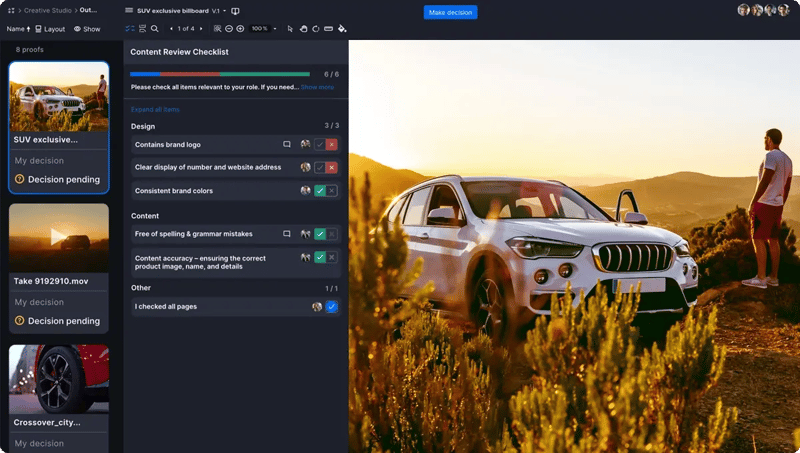Click green check on spelling & grammar item

click(x=320, y=234)
